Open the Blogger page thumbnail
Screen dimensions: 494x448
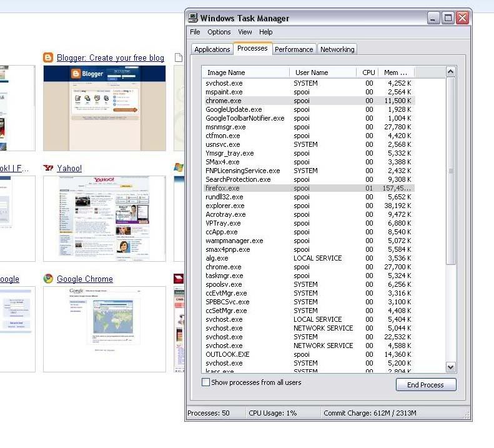104,108
